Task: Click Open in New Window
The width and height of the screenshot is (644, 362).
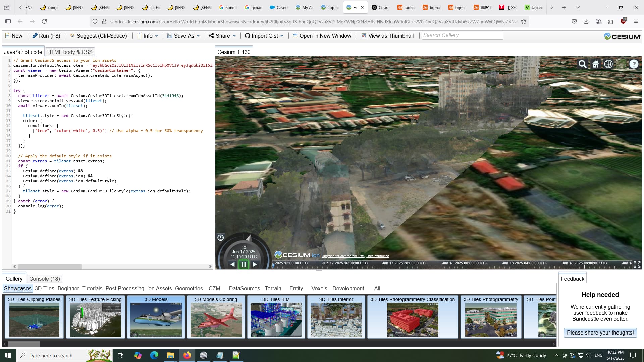Action: 322,36
